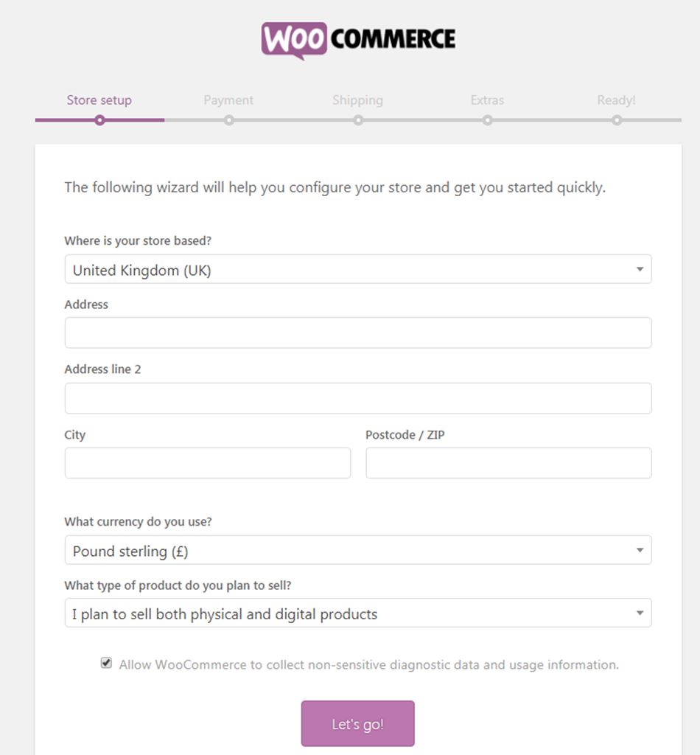700x755 pixels.
Task: Open the currency dropdown
Action: (x=358, y=551)
